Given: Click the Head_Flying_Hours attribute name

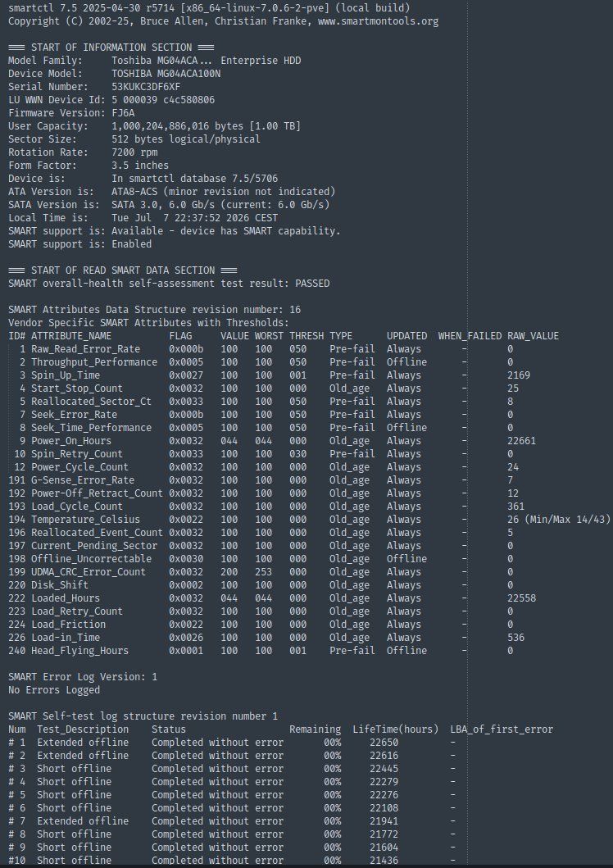Looking at the screenshot, I should click(x=79, y=651).
